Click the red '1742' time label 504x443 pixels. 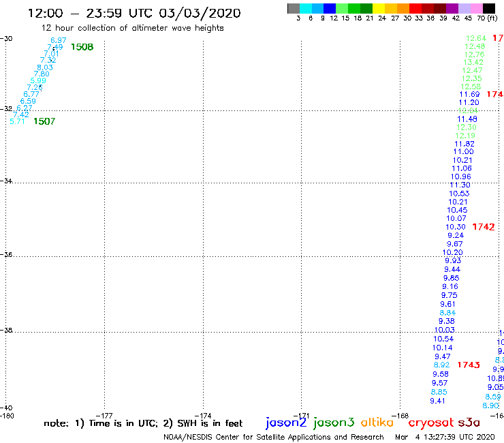coord(484,227)
